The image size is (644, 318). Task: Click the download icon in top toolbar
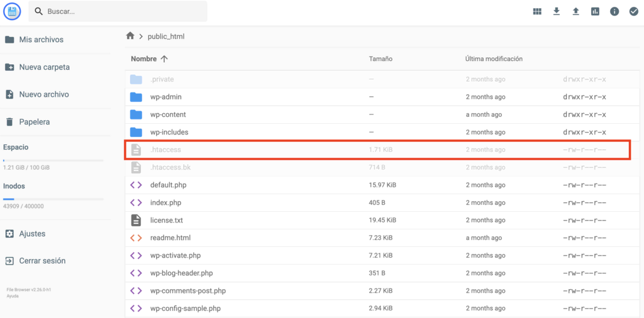557,11
